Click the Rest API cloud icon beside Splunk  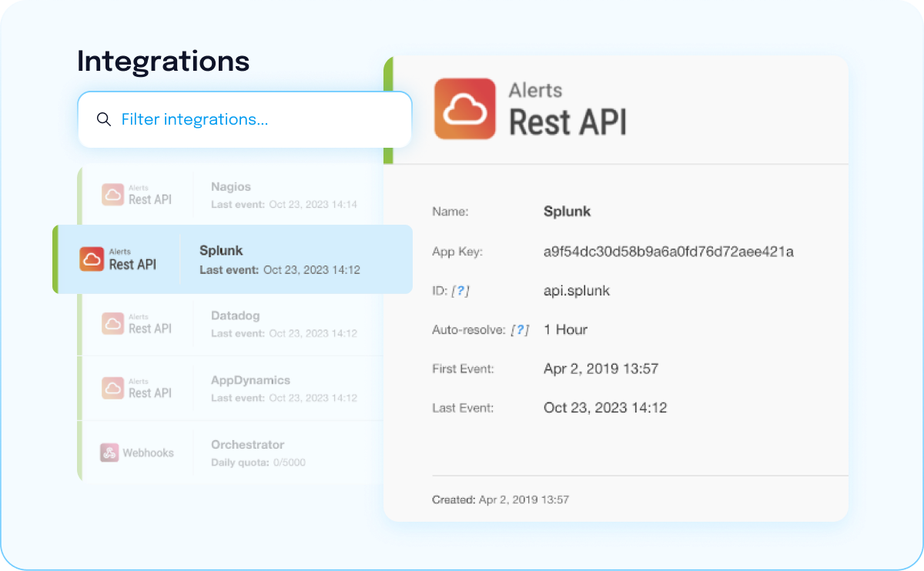coord(92,259)
